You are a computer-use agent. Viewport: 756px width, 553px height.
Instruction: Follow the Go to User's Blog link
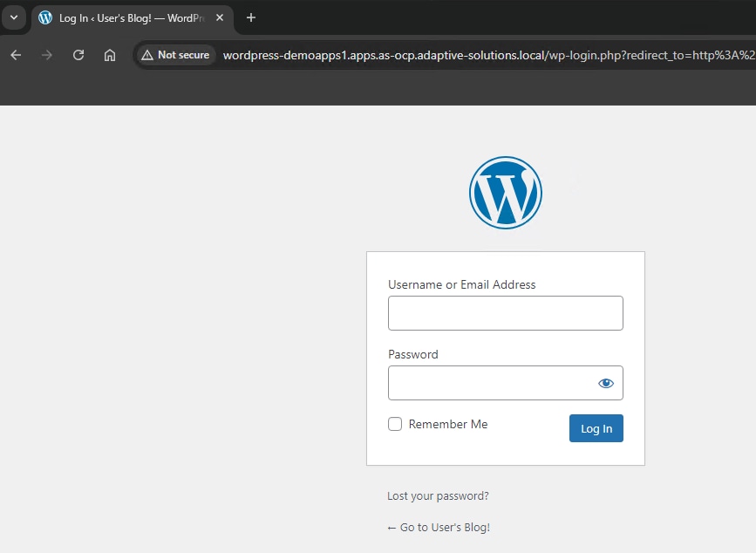pos(439,528)
